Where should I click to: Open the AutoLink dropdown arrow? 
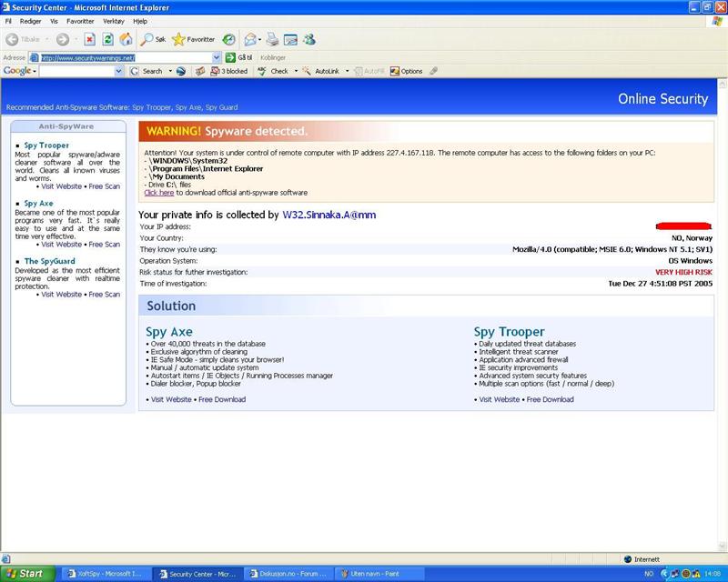click(x=347, y=71)
